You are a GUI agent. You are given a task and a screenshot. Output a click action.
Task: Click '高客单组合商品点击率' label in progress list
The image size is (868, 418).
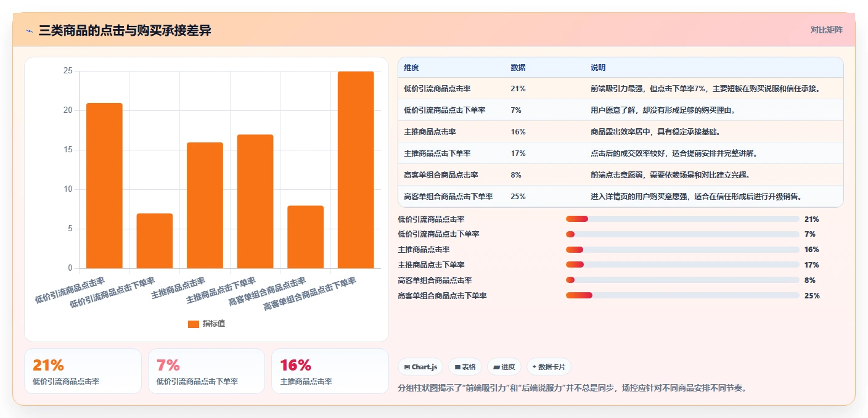435,281
